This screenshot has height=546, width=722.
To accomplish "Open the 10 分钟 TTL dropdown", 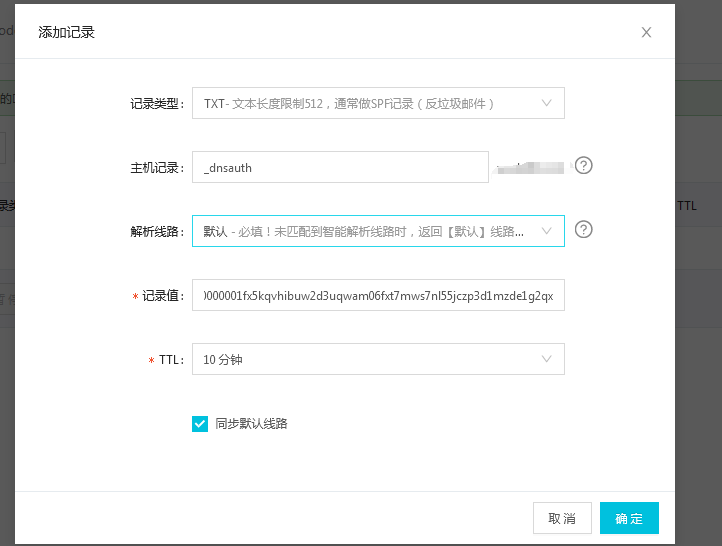I will [x=370, y=359].
